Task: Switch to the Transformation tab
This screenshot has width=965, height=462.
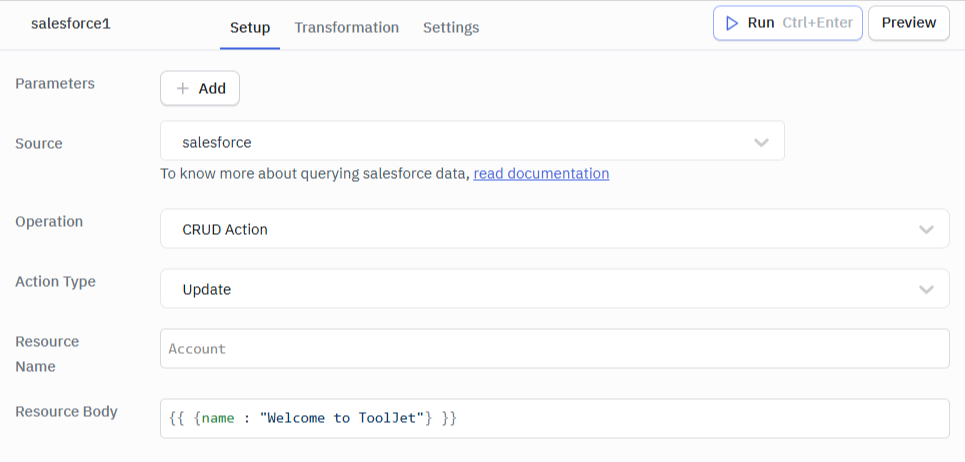Action: (x=346, y=27)
